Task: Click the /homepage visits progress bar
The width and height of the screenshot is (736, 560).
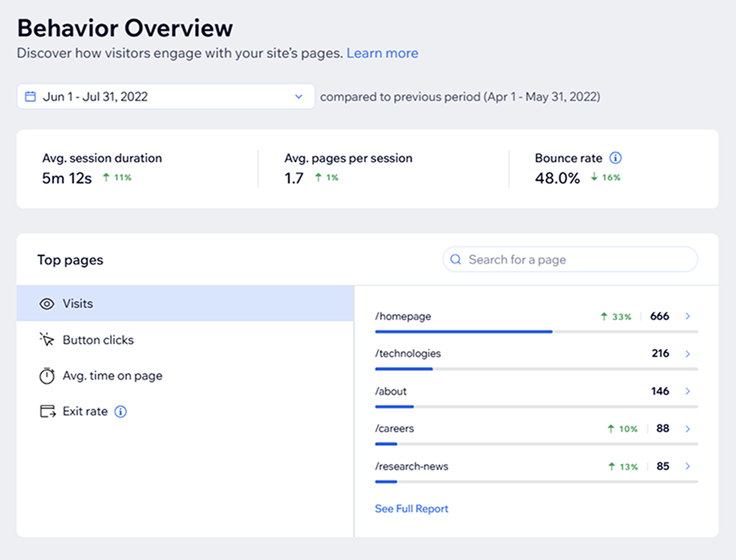Action: coord(536,332)
